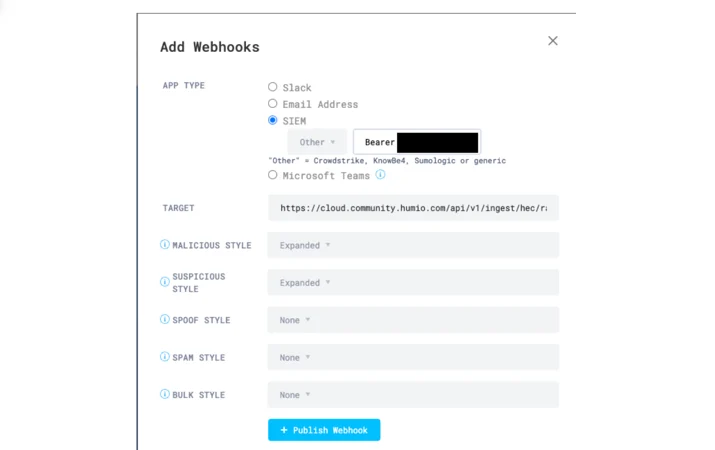Select the Email Address radio option

click(272, 103)
